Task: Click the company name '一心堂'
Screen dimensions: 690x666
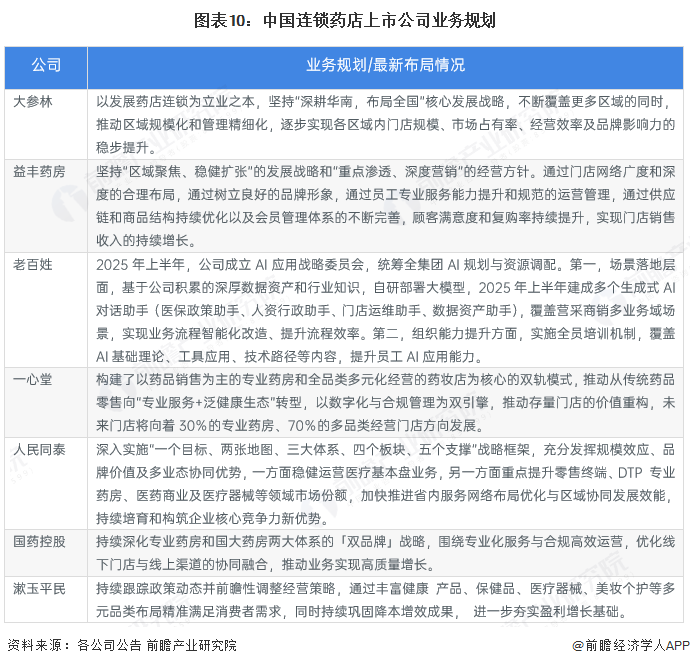Action: coord(33,379)
